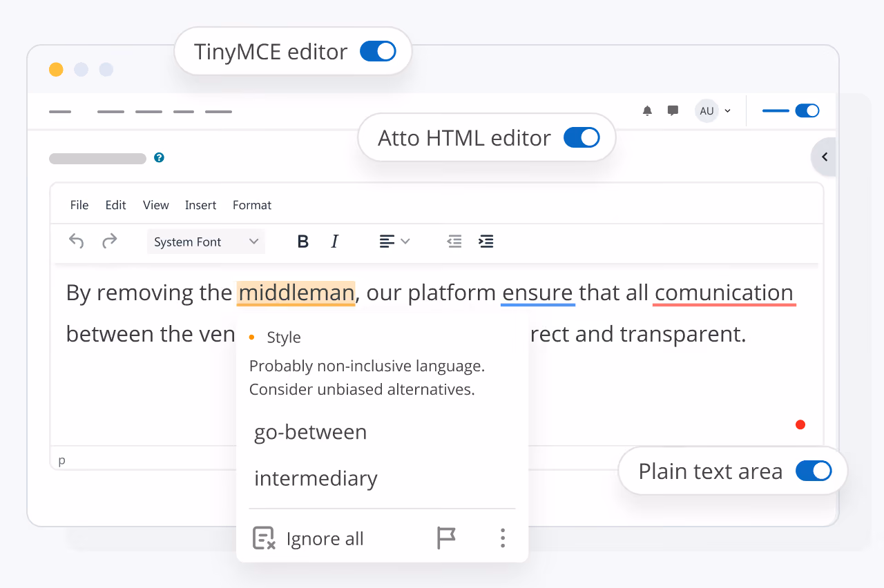Screen dimensions: 884x588
Task: Toggle the switch in the top header bar
Action: point(807,110)
